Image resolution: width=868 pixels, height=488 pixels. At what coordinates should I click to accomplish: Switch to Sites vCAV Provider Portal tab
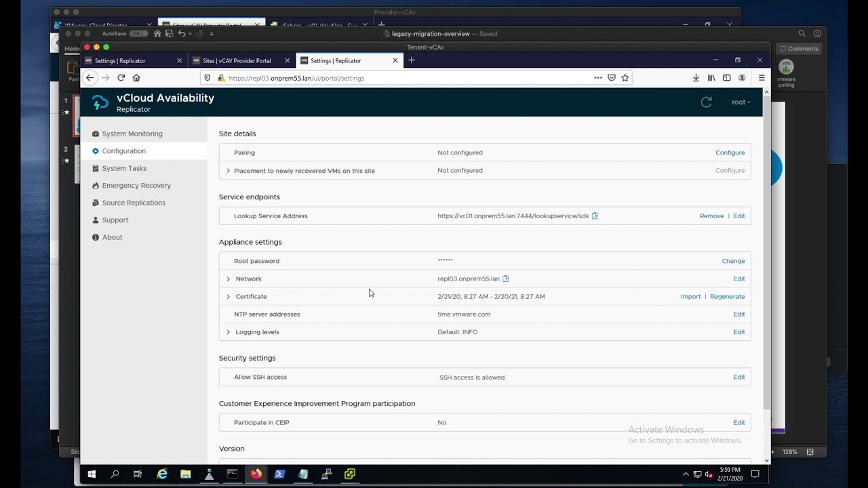click(236, 60)
